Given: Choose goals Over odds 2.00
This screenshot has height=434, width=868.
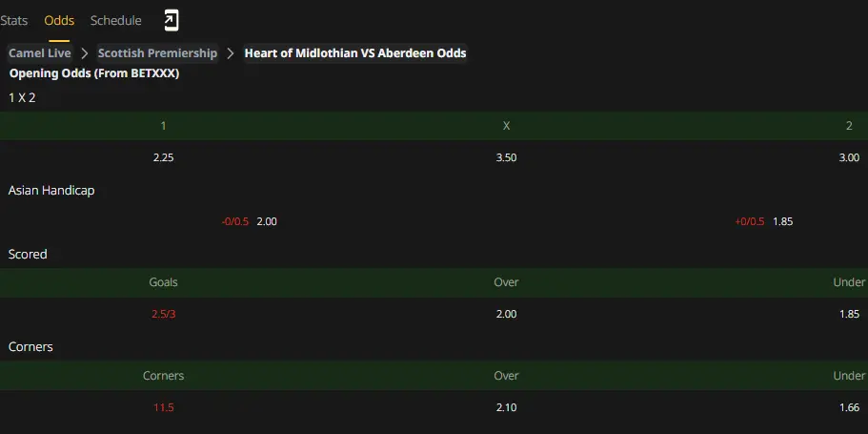Looking at the screenshot, I should [x=506, y=314].
